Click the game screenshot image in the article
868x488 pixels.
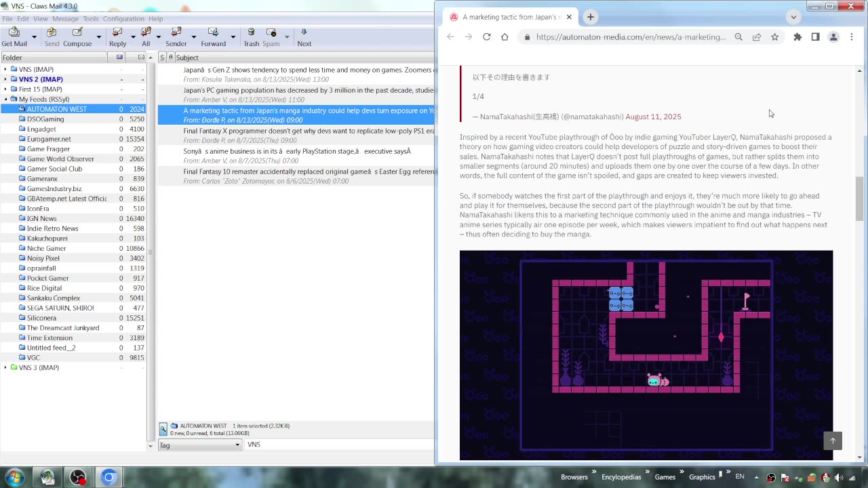click(646, 355)
